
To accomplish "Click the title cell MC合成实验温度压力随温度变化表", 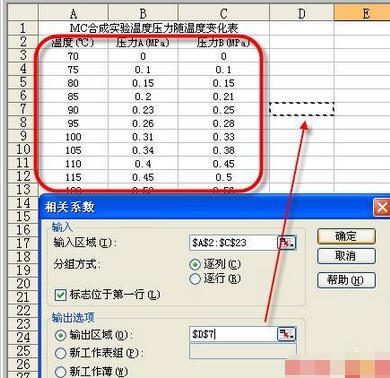I will coord(154,28).
